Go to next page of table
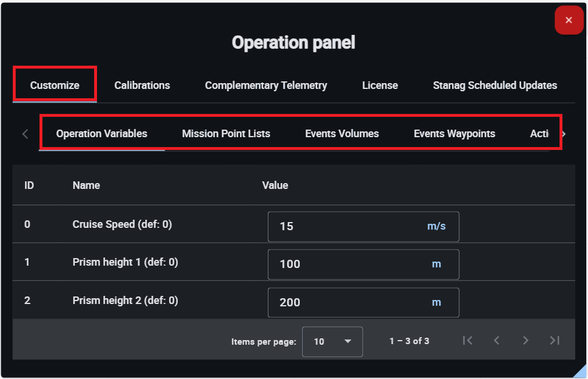The image size is (588, 379). (525, 341)
